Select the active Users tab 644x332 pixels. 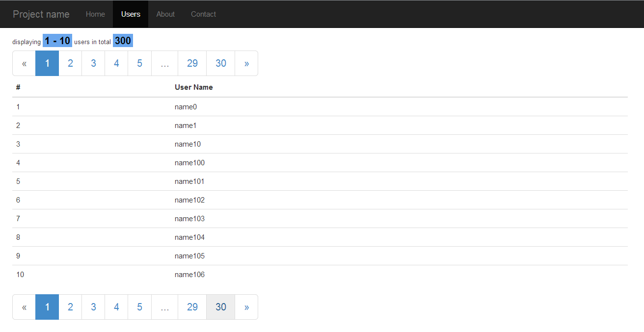coord(130,14)
